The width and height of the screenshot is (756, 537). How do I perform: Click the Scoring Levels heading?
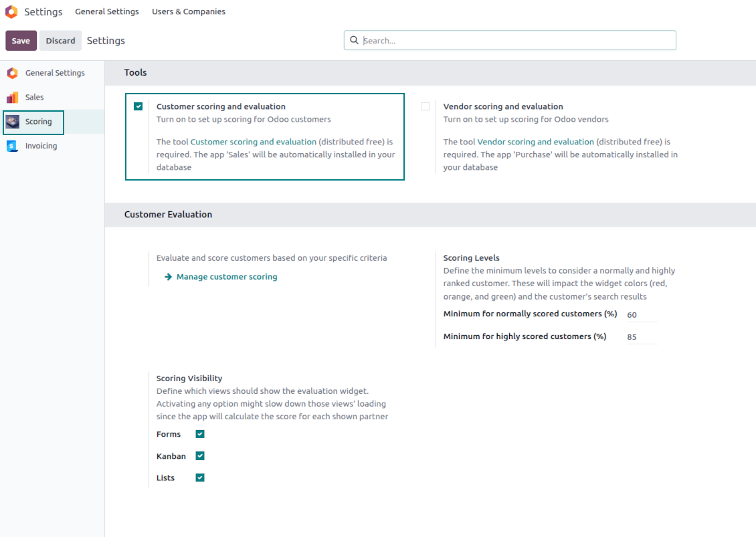tap(471, 258)
